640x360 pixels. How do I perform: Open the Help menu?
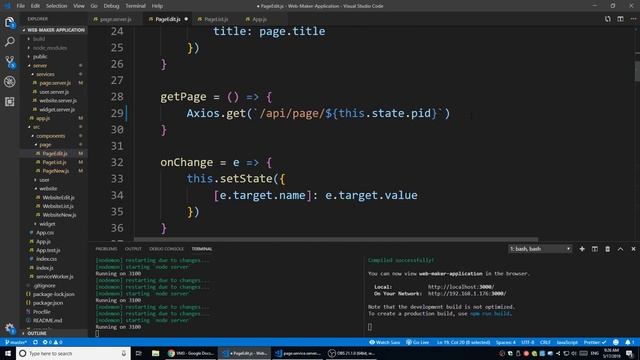157,6
